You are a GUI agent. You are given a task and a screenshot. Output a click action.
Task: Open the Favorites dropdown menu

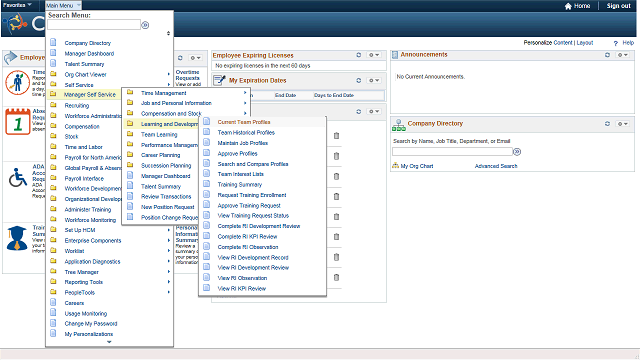click(x=18, y=5)
